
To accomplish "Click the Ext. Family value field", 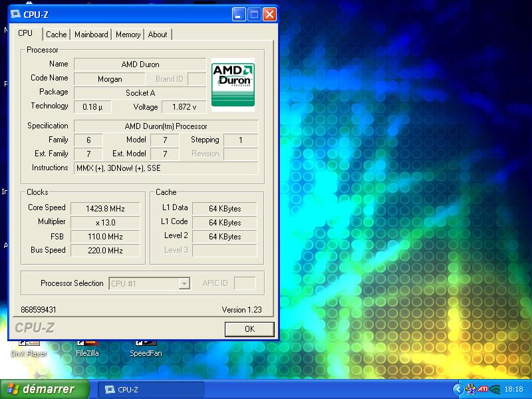I will tap(88, 154).
